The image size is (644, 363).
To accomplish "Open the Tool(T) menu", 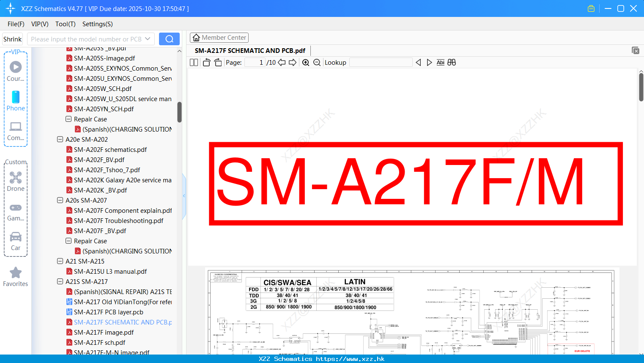I will [66, 24].
